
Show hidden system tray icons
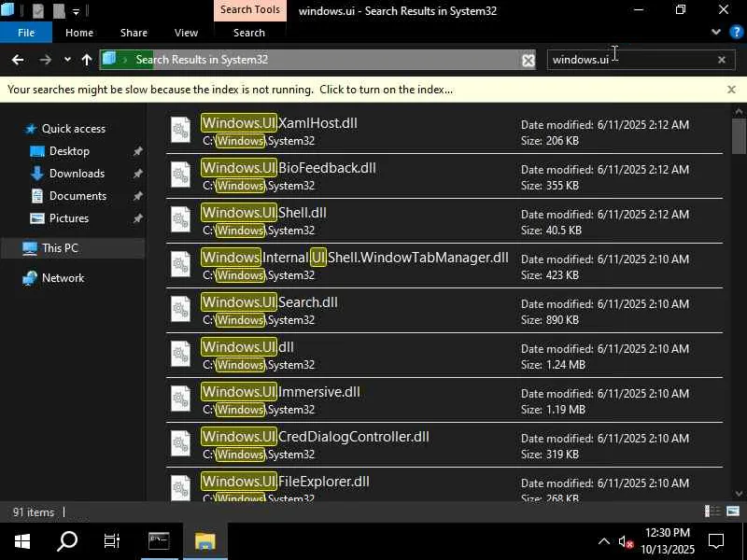tap(603, 541)
